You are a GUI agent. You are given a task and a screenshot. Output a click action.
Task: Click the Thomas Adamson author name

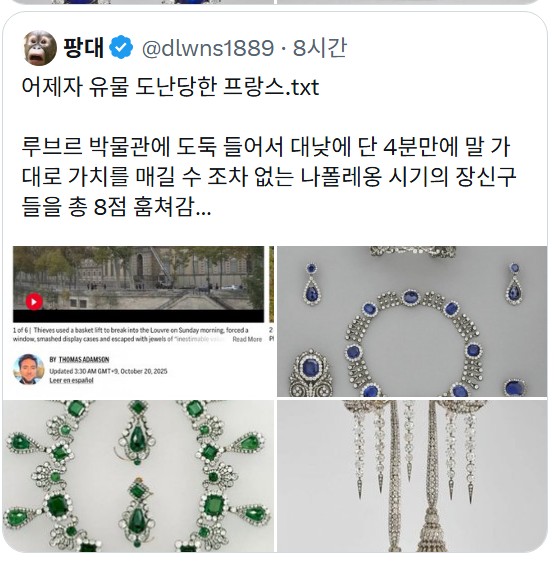click(x=84, y=360)
